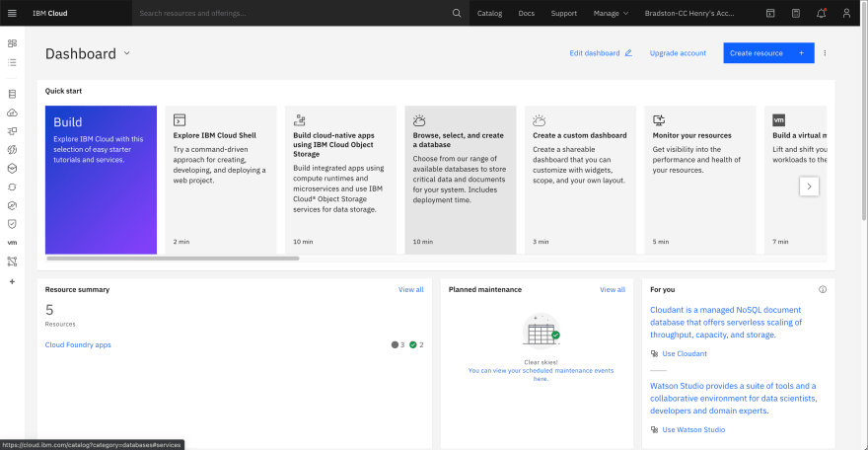
Task: Click the icon on Build cloud-native apps card
Action: (300, 120)
